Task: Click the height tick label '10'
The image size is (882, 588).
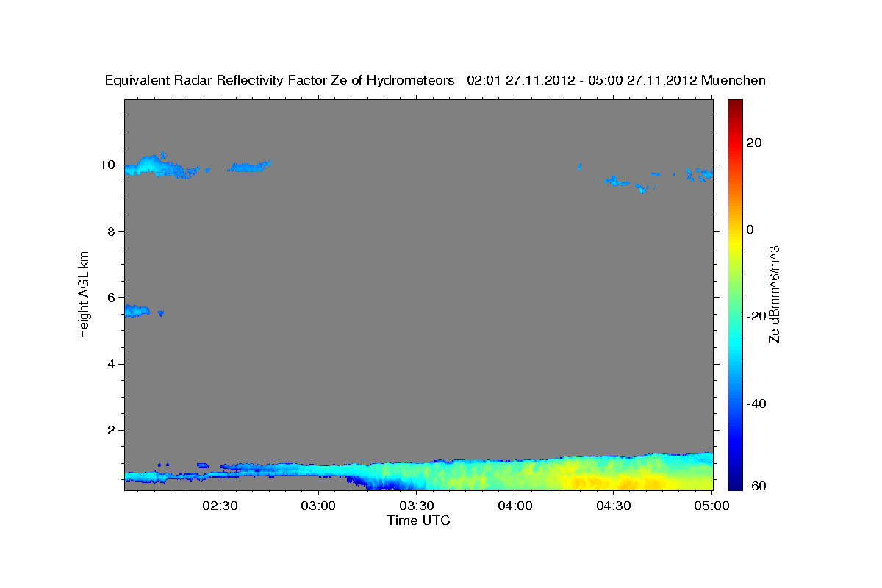Action: [108, 165]
